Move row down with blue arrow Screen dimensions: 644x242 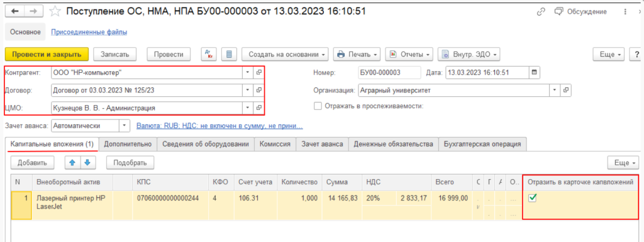tap(87, 162)
